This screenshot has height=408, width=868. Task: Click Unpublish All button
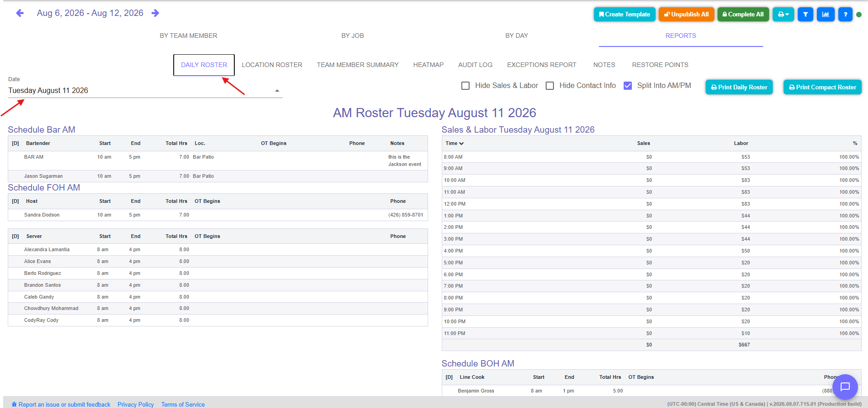pyautogui.click(x=686, y=14)
